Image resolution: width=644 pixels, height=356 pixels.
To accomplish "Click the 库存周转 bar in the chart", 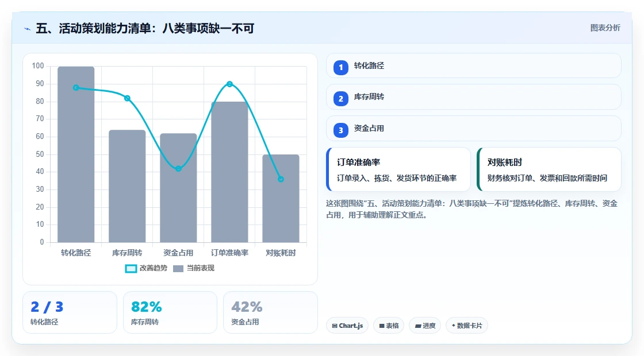I will 127,186.
